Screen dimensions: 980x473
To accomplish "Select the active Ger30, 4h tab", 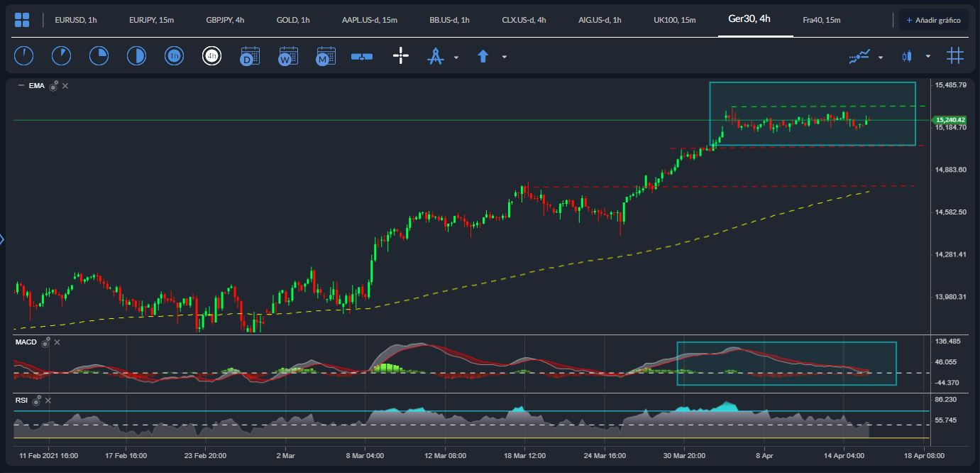I will pos(749,18).
